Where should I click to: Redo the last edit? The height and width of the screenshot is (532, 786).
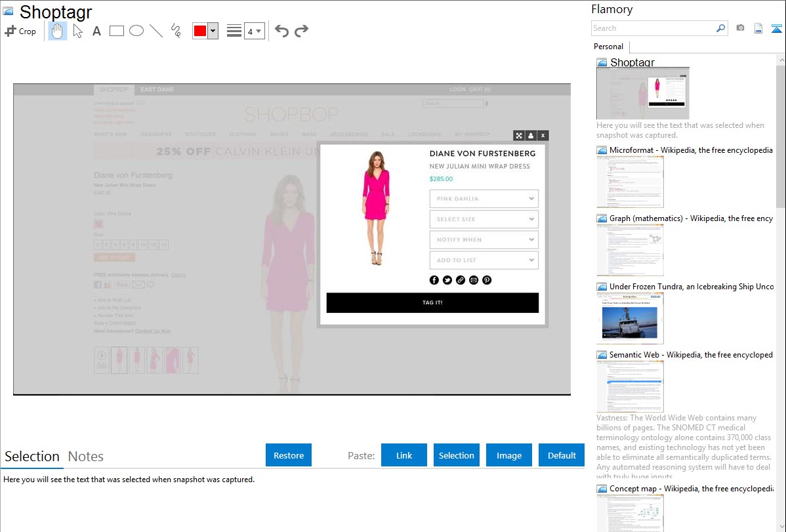coord(301,31)
